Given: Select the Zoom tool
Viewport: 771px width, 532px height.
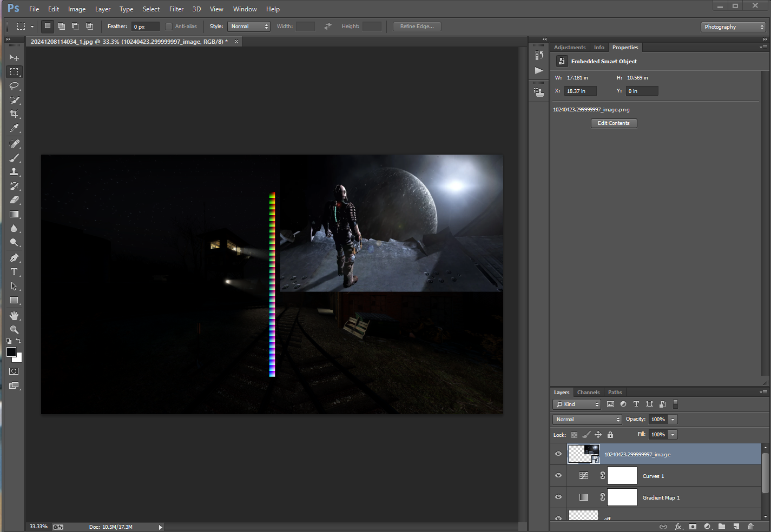Looking at the screenshot, I should (14, 330).
